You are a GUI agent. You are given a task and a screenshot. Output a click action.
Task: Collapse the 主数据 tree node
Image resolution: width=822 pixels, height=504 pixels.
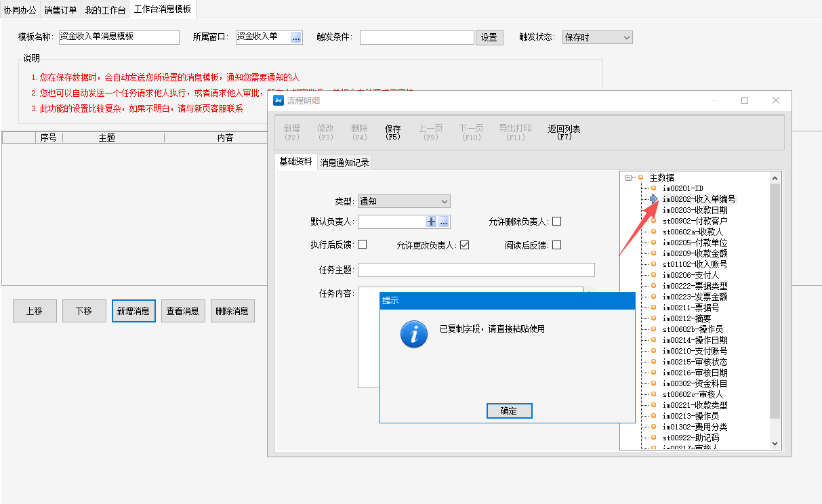tap(629, 177)
